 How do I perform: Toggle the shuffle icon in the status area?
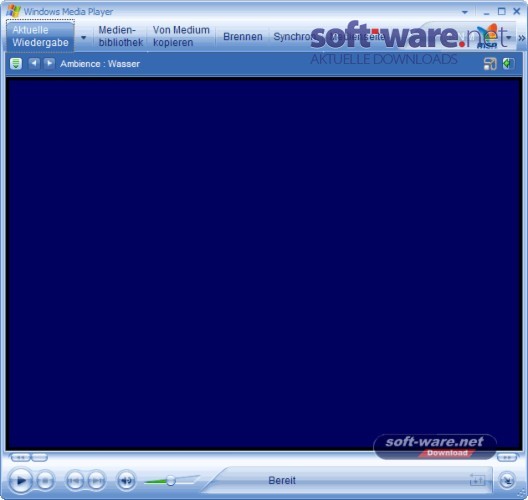[477, 480]
